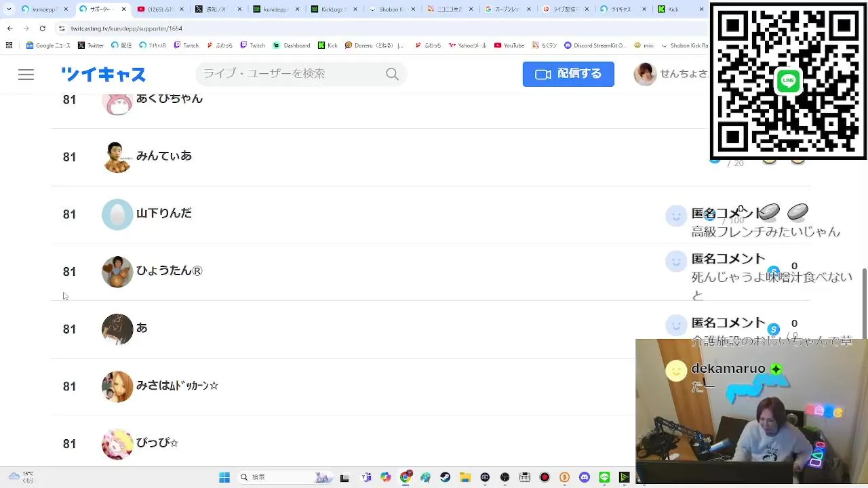Switch to the ライブ配信 tab

(x=564, y=9)
